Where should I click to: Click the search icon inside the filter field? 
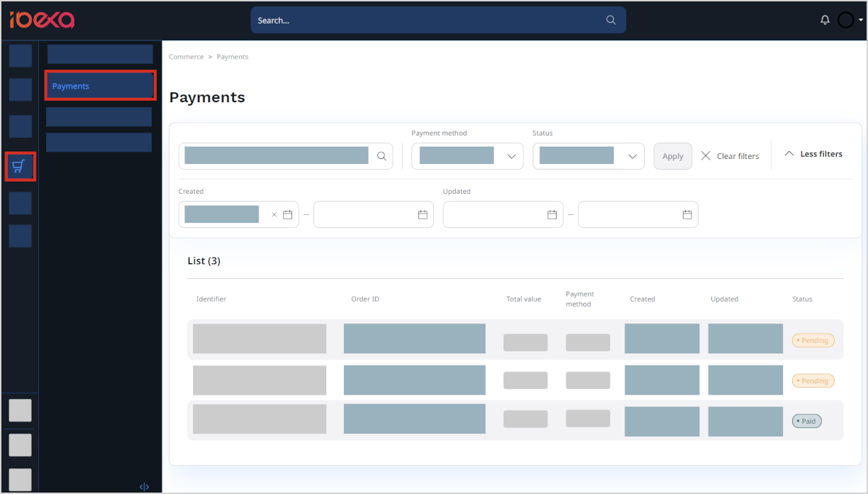point(382,155)
